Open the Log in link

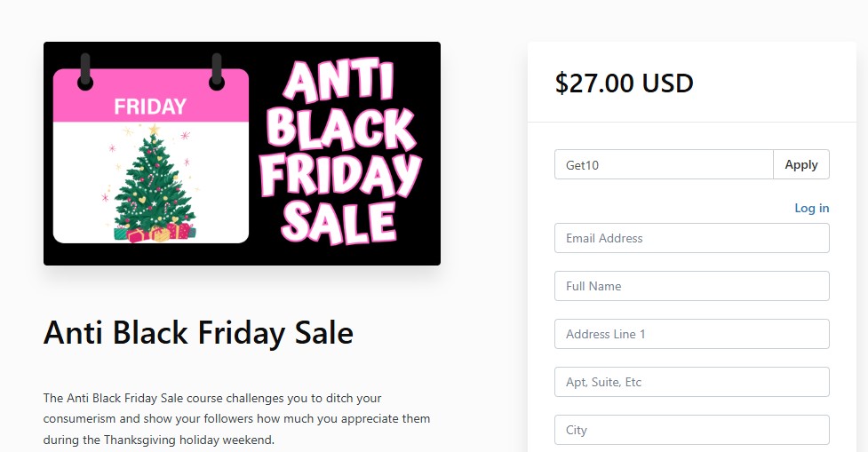811,208
